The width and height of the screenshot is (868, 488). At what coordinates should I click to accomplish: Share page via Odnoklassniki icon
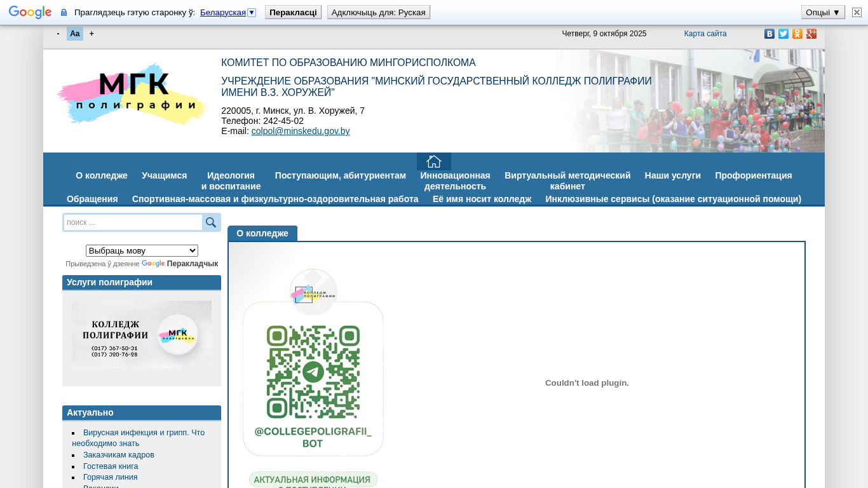(x=797, y=34)
